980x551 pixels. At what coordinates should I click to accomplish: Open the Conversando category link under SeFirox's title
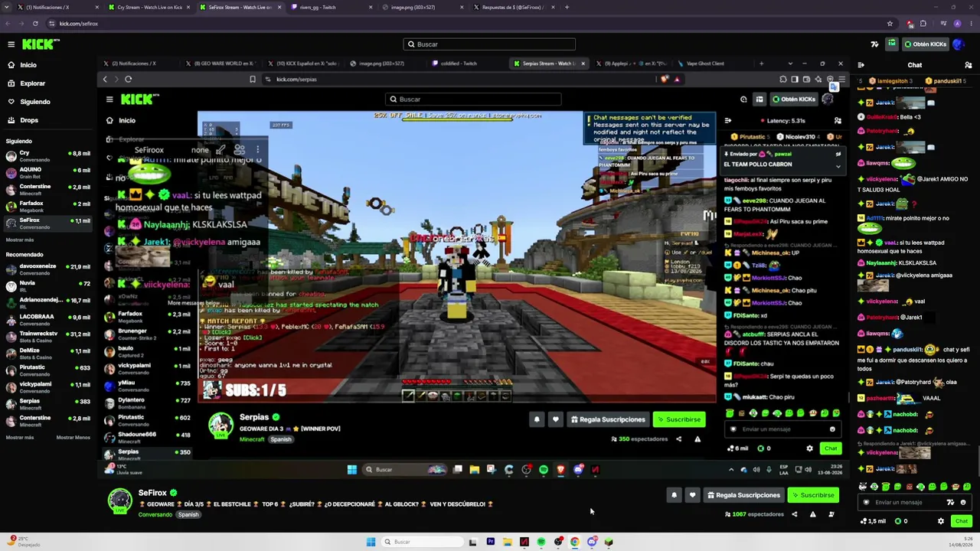pos(155,514)
